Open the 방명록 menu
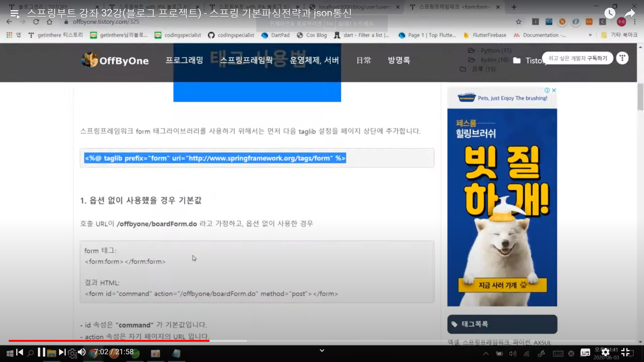Screen dimensions: 644x362 point(399,60)
